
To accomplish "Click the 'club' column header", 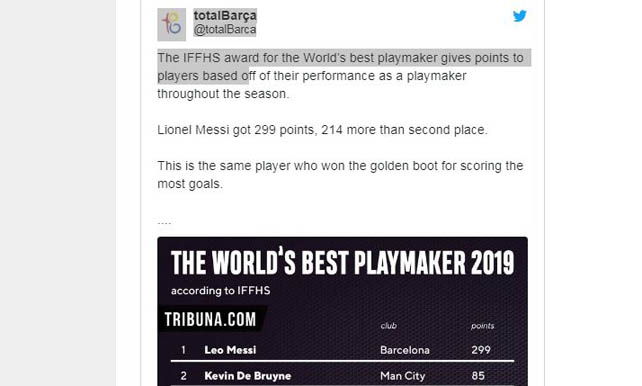I will point(389,326).
